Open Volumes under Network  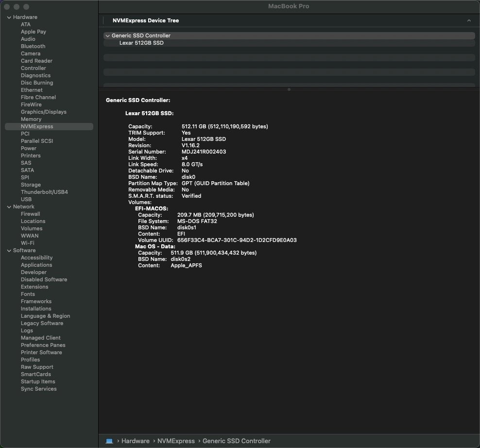[x=32, y=229]
